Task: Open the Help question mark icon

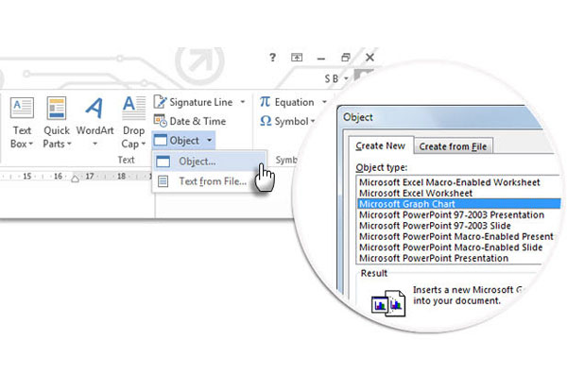Action: pos(273,57)
